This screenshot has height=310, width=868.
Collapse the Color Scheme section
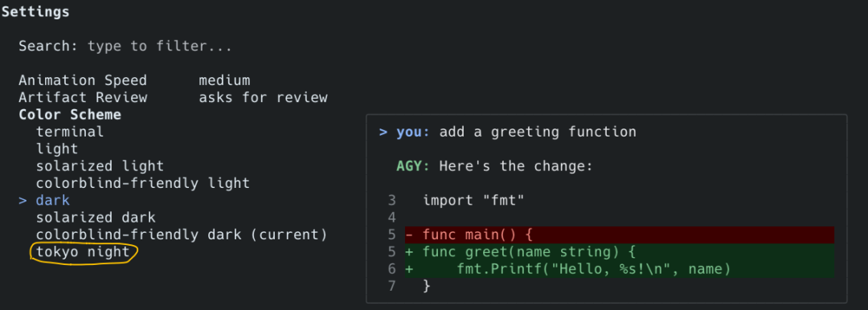tap(70, 115)
